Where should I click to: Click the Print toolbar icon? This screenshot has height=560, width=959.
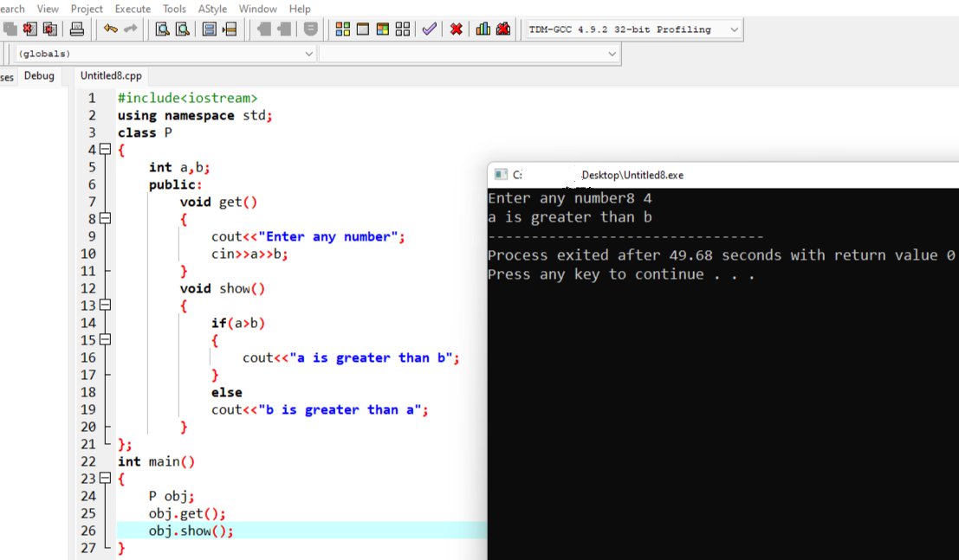[x=77, y=29]
